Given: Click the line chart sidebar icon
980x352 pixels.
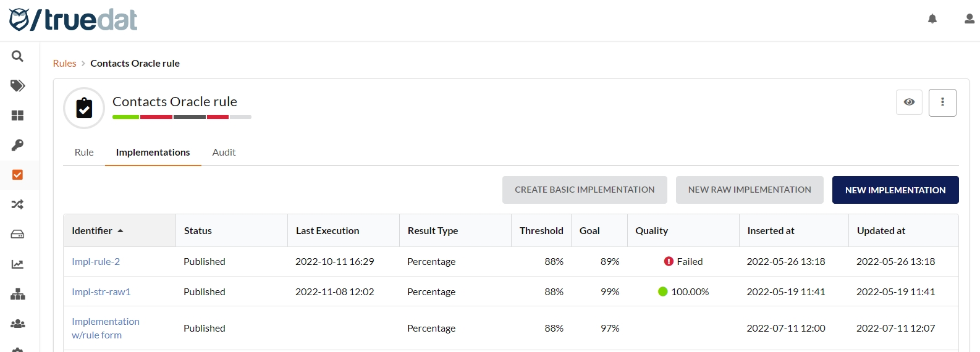Looking at the screenshot, I should coord(17,264).
